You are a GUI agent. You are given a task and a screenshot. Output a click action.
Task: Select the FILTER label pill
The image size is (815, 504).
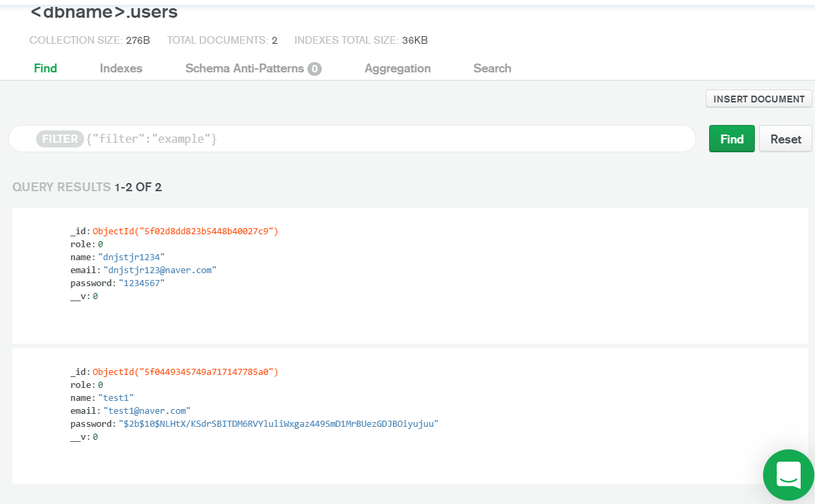pos(60,139)
